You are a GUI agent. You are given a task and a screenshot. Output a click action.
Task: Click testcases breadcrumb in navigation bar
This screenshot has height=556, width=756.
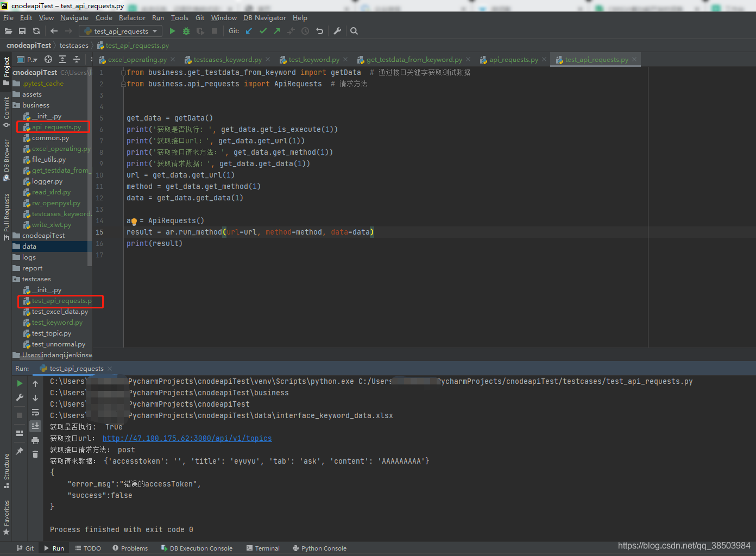point(74,46)
